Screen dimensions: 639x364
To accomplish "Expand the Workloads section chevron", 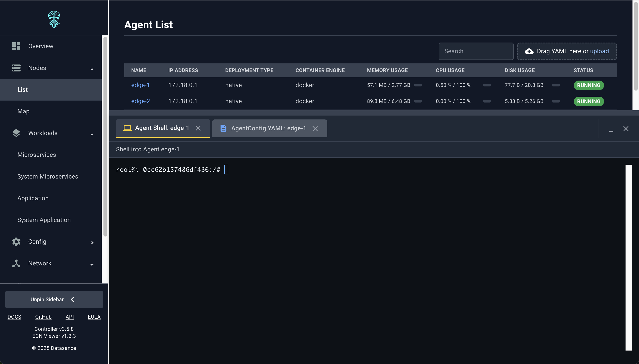I will tap(92, 134).
